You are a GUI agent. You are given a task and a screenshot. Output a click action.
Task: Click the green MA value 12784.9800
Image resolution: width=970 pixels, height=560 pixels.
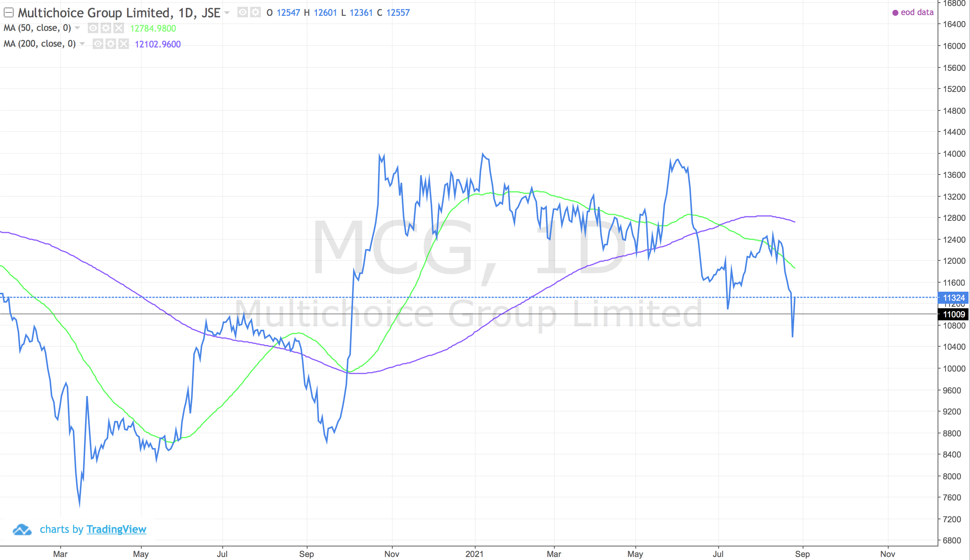pos(153,29)
